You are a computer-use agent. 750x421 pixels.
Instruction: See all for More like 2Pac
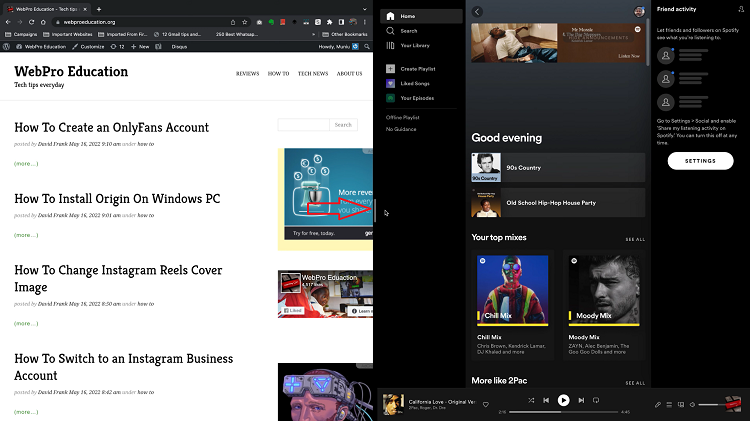(635, 383)
